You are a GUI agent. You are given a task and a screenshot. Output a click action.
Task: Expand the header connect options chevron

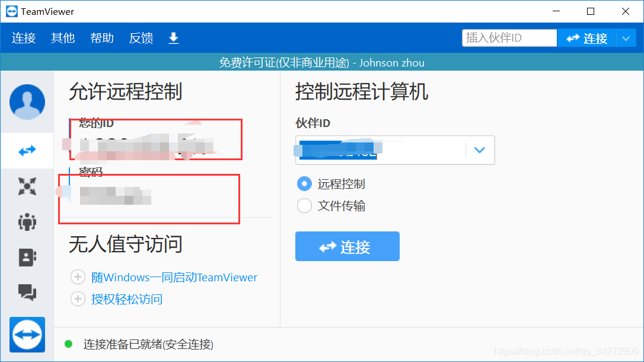626,38
